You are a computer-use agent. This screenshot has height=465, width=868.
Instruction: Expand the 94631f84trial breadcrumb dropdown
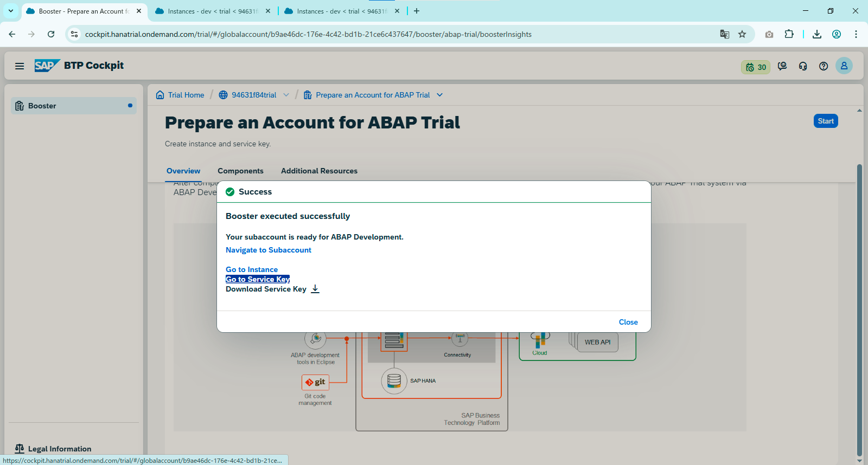[x=286, y=95]
